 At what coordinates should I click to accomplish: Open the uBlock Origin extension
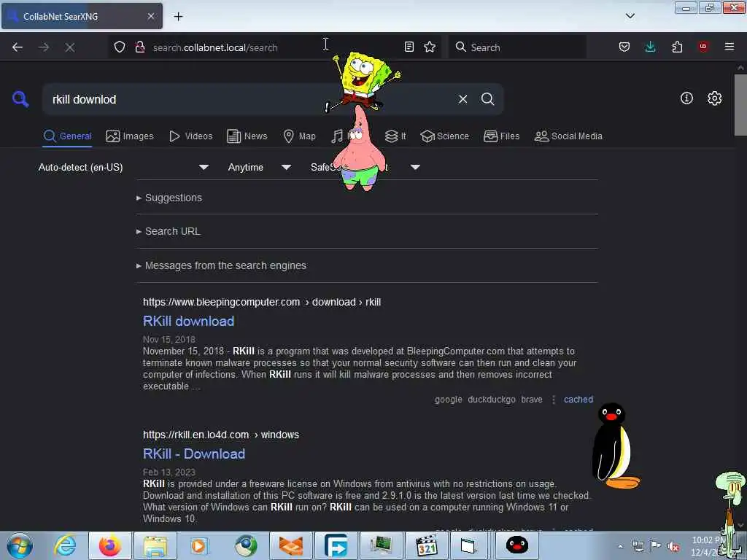(x=703, y=47)
